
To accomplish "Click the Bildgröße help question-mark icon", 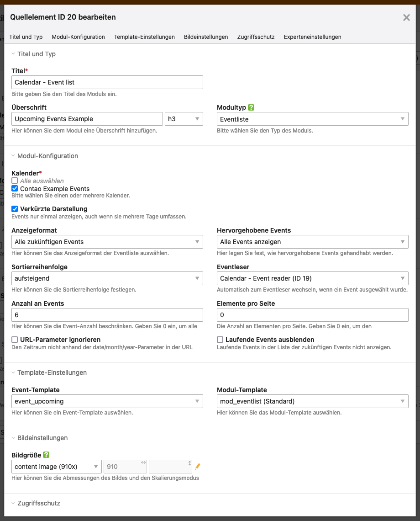I will point(46,455).
